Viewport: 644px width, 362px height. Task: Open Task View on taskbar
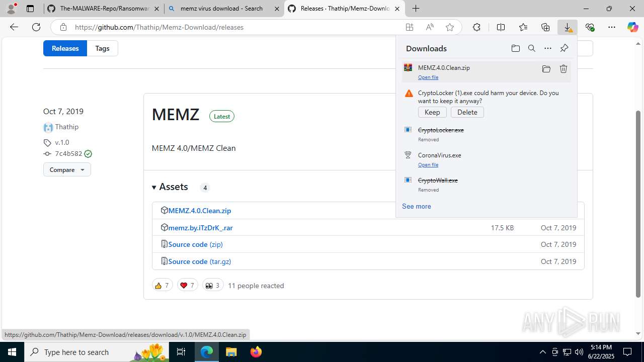[x=181, y=352]
